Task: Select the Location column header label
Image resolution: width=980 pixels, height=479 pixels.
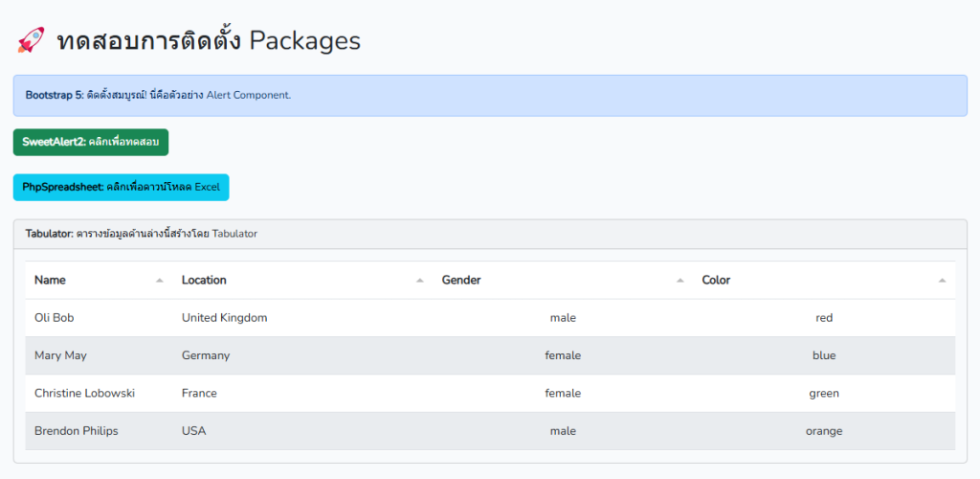Action: click(x=204, y=281)
